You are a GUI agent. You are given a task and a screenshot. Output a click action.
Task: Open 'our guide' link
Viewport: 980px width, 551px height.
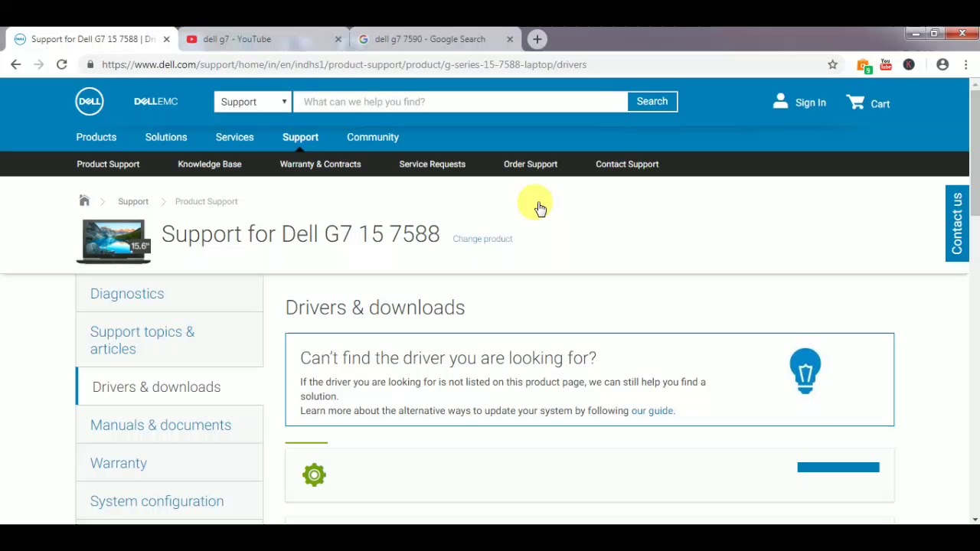pos(652,411)
